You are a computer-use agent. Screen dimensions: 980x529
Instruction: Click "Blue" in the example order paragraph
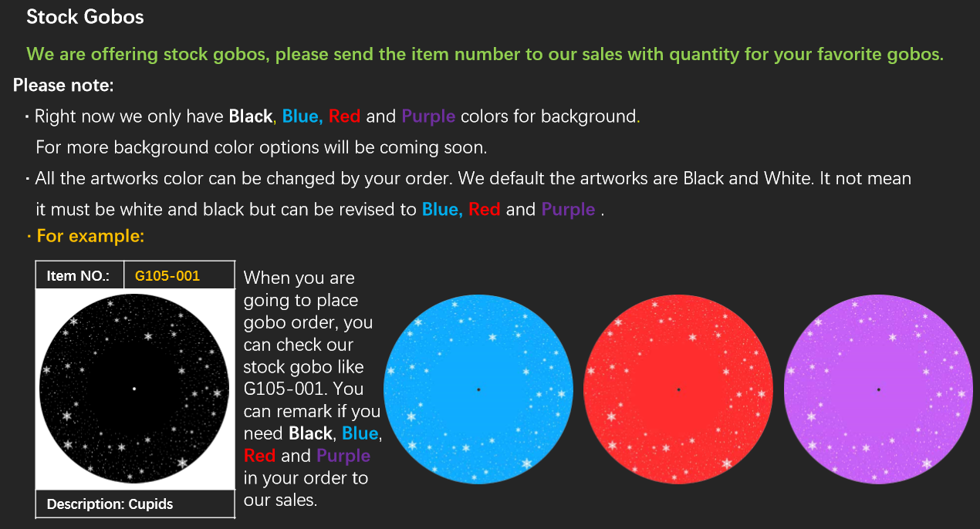[x=360, y=433]
